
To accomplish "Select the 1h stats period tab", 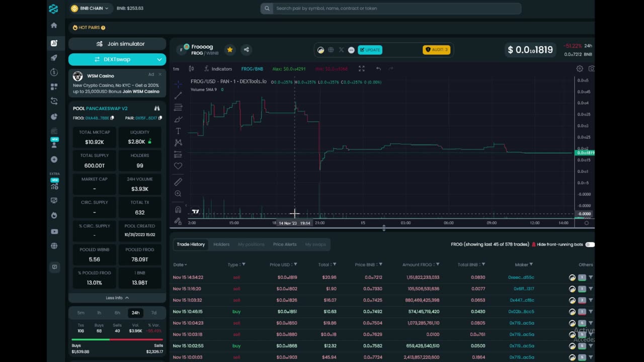I will 99,313.
